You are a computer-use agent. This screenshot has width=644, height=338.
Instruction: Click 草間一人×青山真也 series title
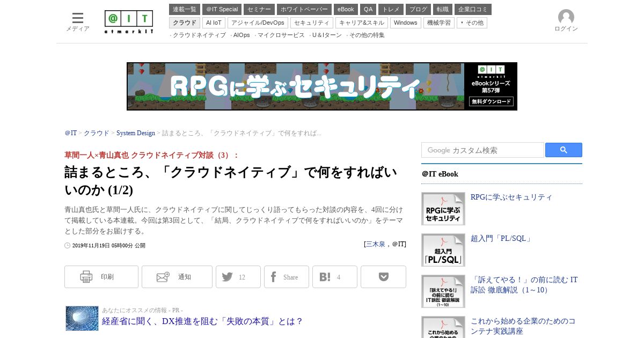click(151, 155)
